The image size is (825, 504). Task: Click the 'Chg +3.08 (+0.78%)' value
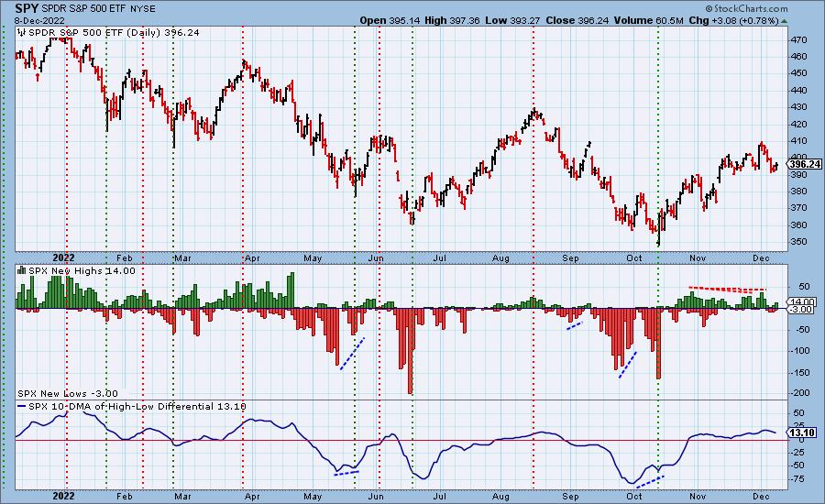click(733, 20)
